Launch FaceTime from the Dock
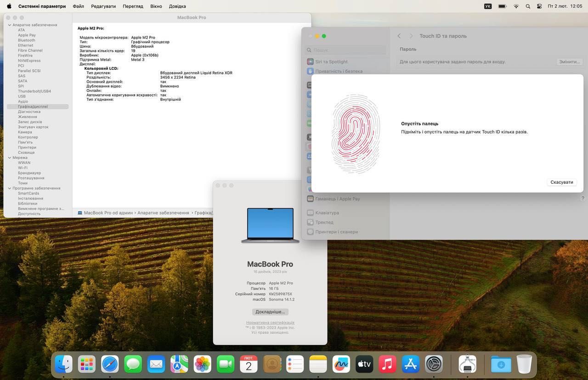 pyautogui.click(x=226, y=364)
